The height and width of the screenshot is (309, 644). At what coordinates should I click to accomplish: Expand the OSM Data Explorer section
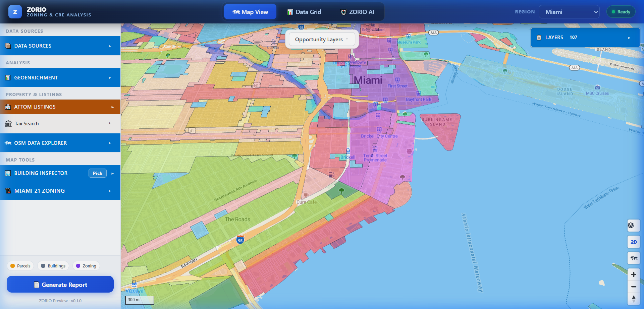click(60, 143)
